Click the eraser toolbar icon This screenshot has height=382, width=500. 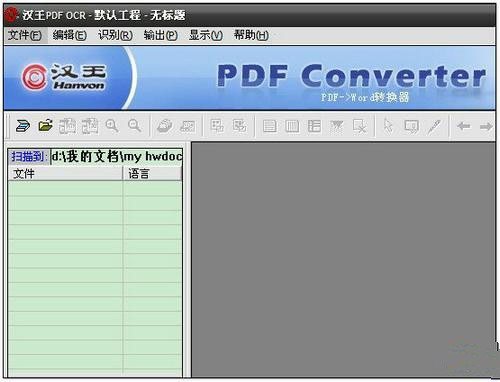[x=164, y=126]
